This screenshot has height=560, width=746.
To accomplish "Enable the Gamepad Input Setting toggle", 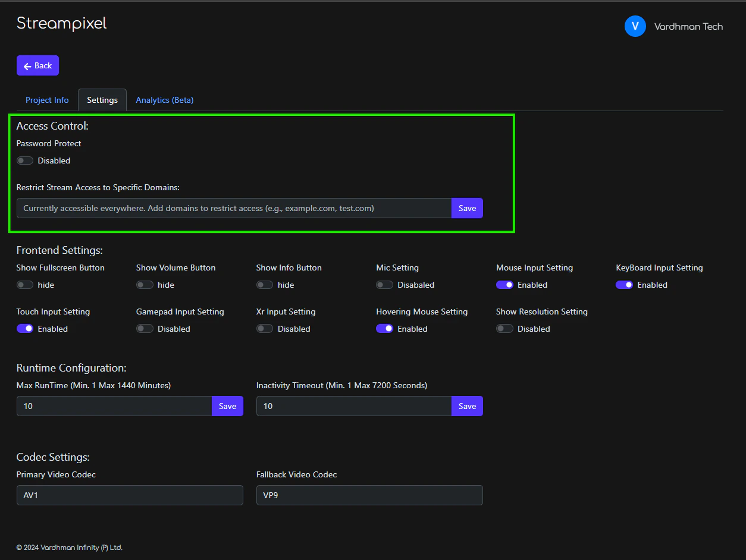I will [145, 329].
